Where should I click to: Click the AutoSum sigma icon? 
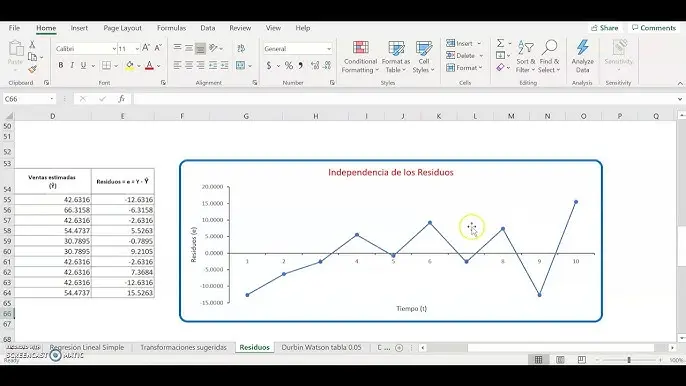pyautogui.click(x=500, y=43)
